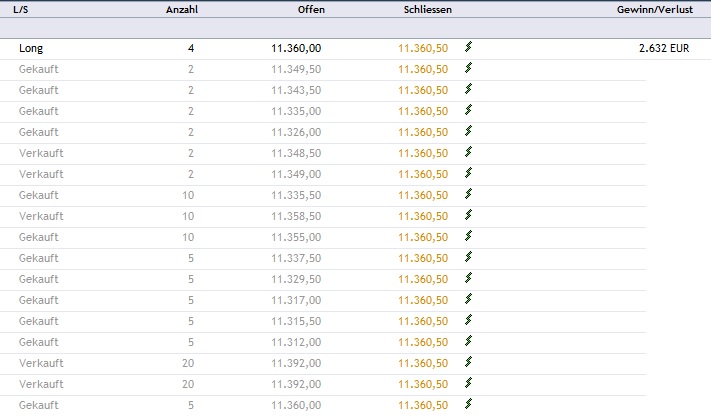Click lightning icon for the 11.349,50 position

click(468, 68)
